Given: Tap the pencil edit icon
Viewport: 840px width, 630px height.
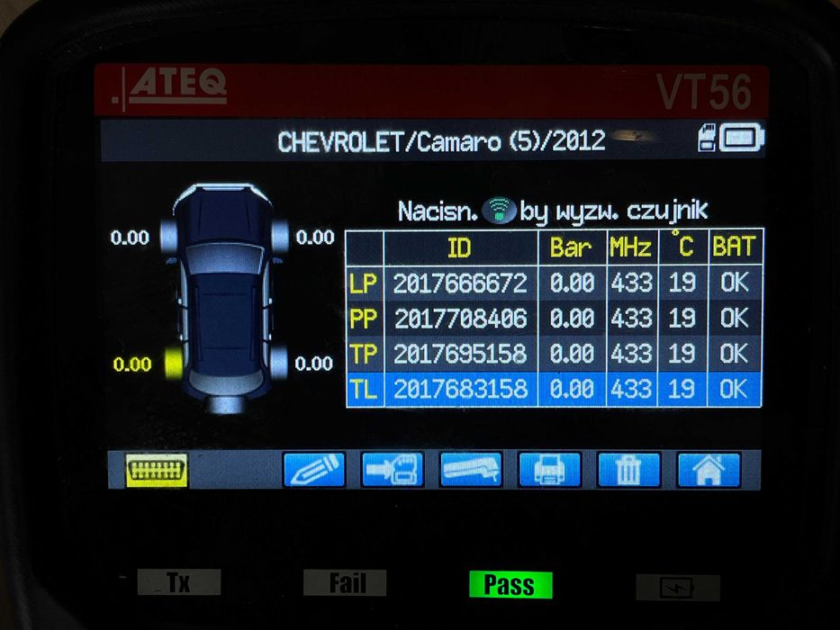Looking at the screenshot, I should 314,470.
